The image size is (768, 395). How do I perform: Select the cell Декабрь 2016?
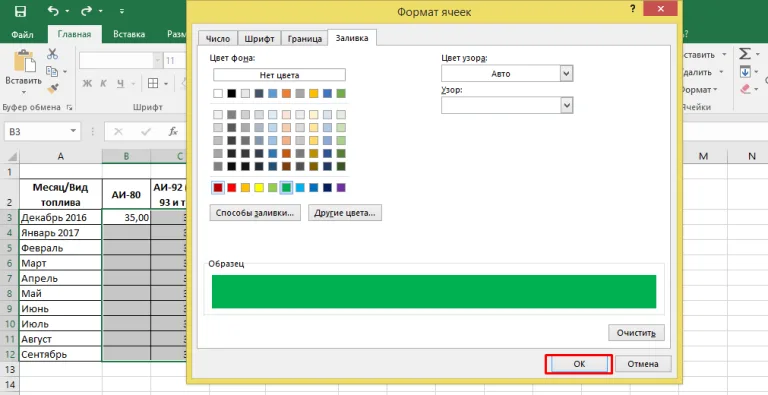[61, 217]
